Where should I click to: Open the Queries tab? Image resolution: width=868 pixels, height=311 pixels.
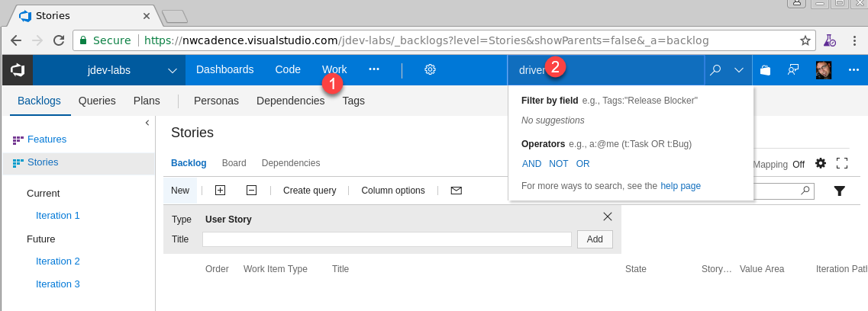point(97,101)
